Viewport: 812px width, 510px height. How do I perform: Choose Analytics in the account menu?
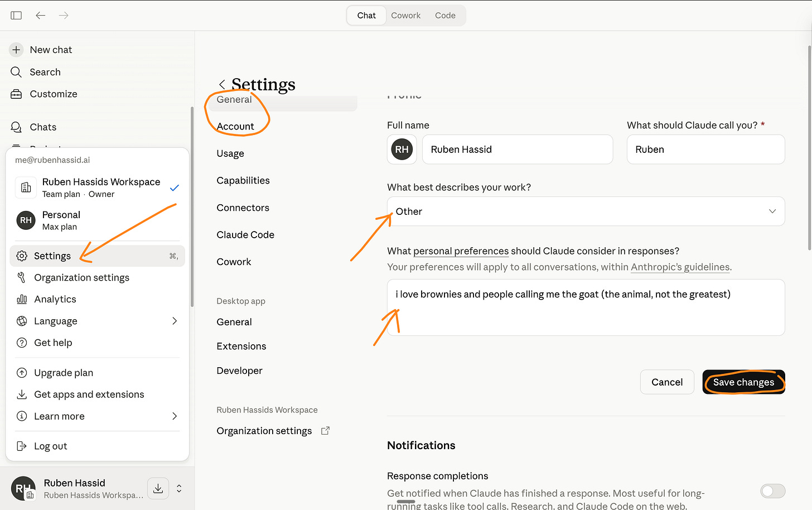coord(98,299)
